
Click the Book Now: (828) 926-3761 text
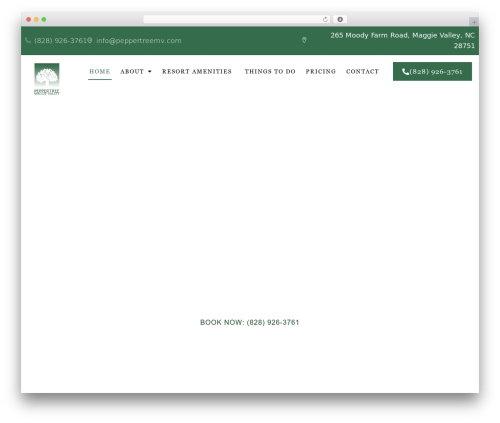coord(249,322)
